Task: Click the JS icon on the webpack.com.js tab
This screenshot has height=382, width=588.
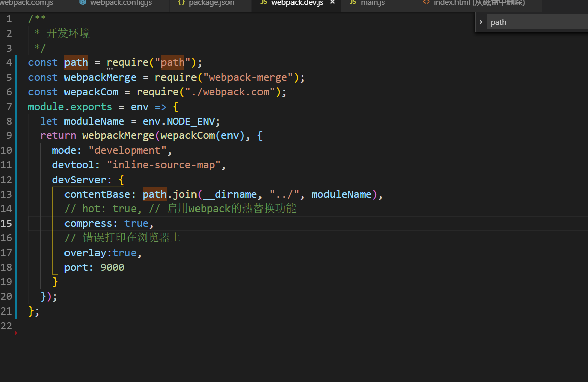Action: [2, 3]
